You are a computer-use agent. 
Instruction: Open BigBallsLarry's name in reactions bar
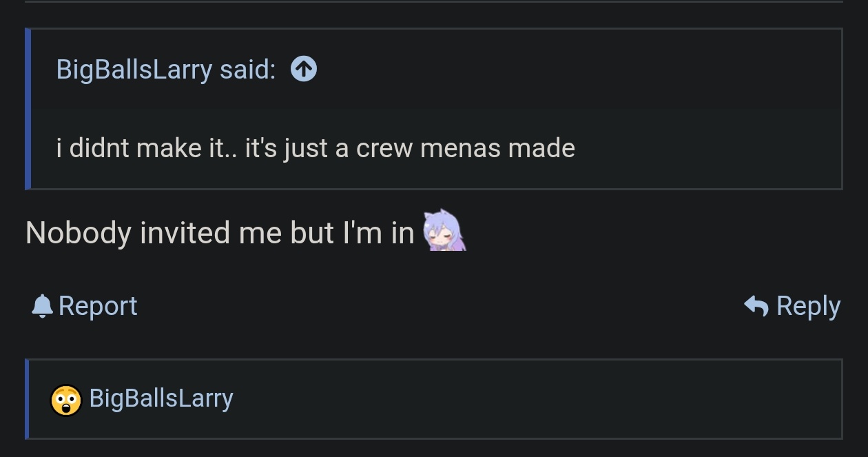(x=161, y=398)
